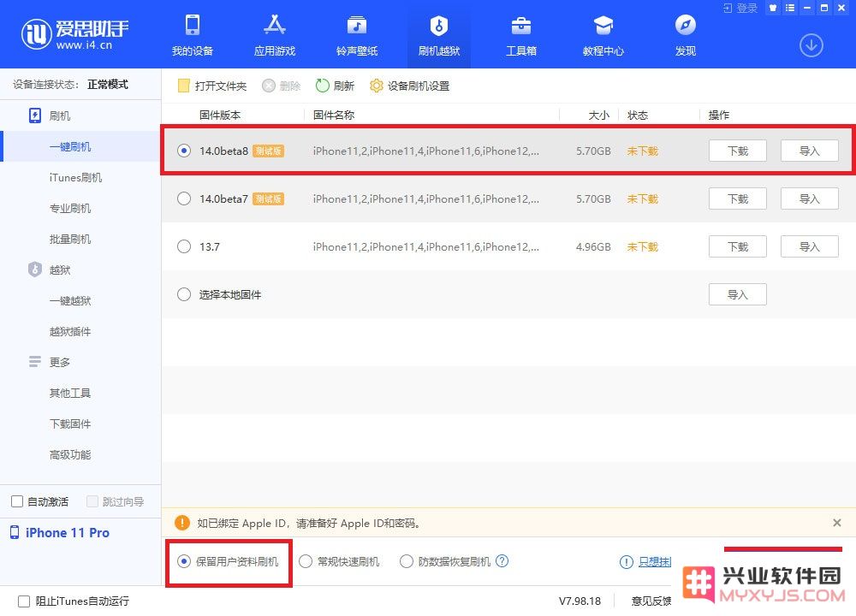
Task: Click the 固件名称 column header
Action: click(334, 115)
